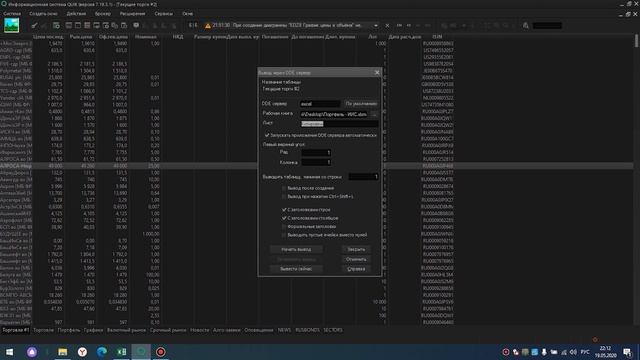Open the Windows notification center icon
640x360 pixels.
point(628,352)
